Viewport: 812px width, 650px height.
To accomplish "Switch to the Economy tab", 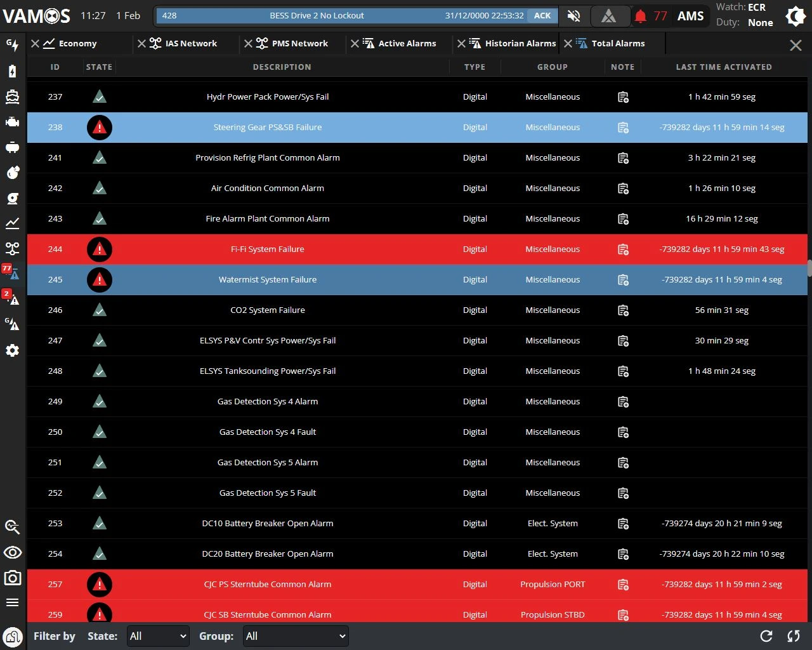I will (77, 43).
